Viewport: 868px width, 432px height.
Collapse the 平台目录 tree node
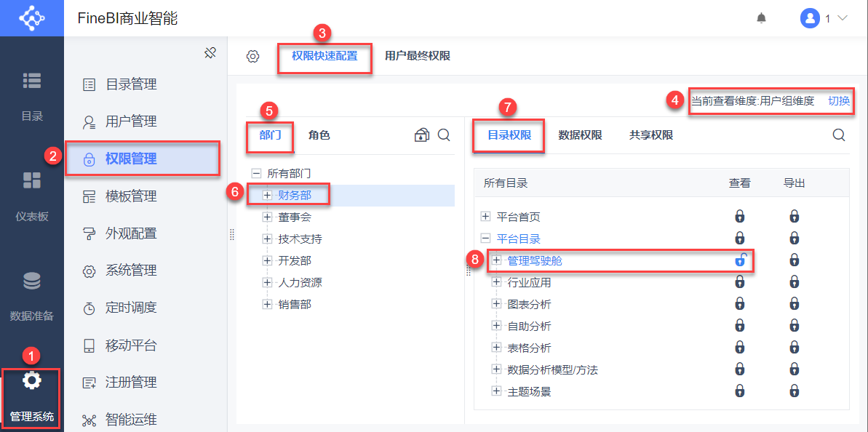[486, 239]
